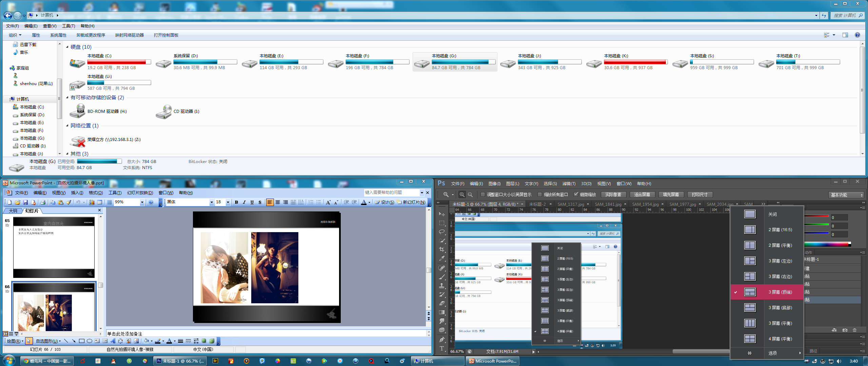Select the Eraser tool in Photoshop
The height and width of the screenshot is (366, 868).
pos(441,303)
